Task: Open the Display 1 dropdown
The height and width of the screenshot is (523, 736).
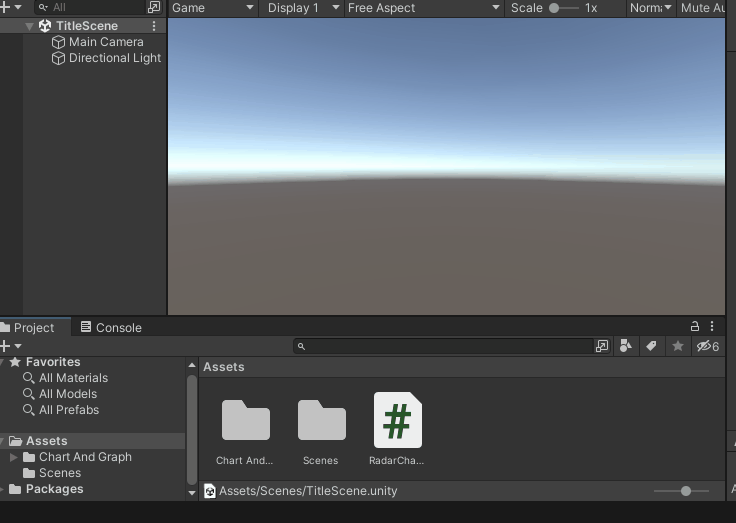Action: click(301, 8)
